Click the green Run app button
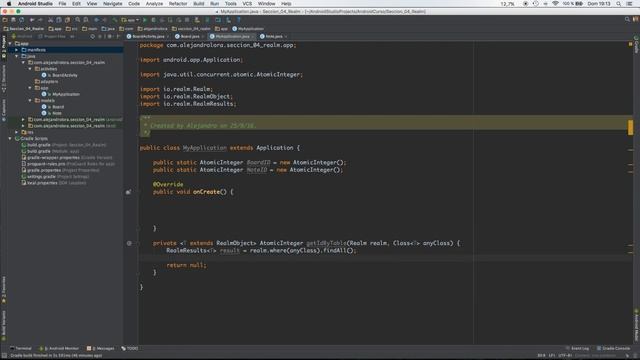 [144, 20]
